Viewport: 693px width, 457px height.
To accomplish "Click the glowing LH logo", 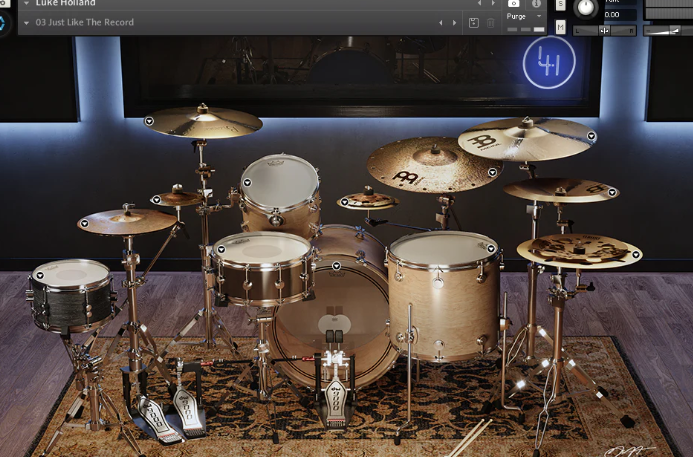I will [549, 62].
